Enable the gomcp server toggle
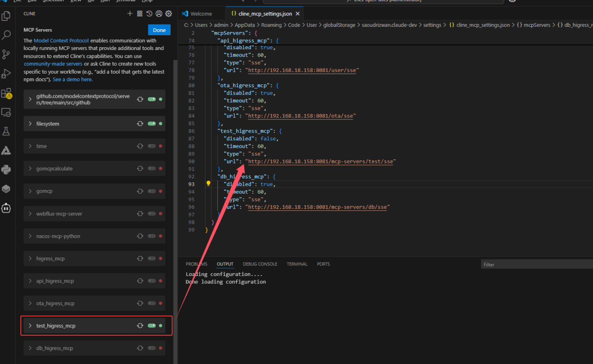 click(151, 191)
